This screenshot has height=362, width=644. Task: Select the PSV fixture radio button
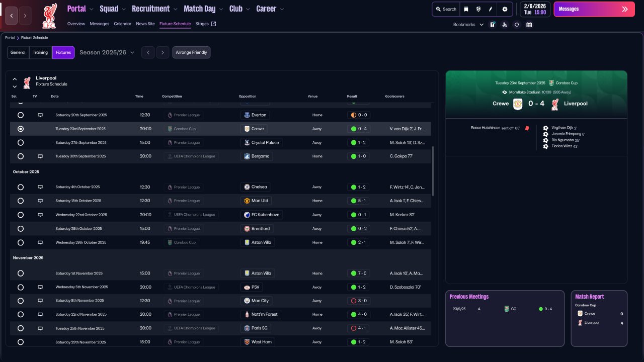pyautogui.click(x=21, y=288)
